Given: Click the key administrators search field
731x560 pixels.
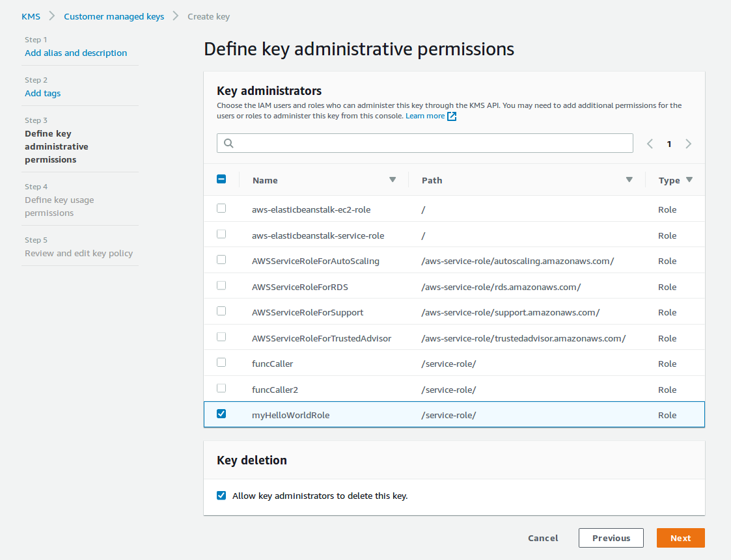Looking at the screenshot, I should click(430, 144).
